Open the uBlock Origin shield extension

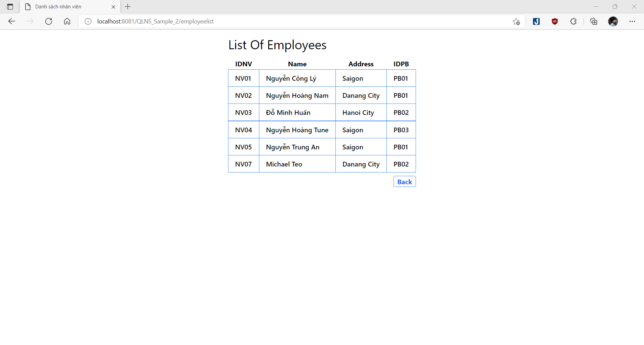555,21
